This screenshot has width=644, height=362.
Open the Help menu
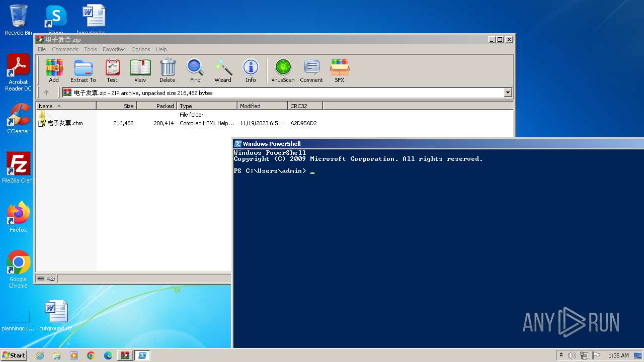pyautogui.click(x=161, y=49)
